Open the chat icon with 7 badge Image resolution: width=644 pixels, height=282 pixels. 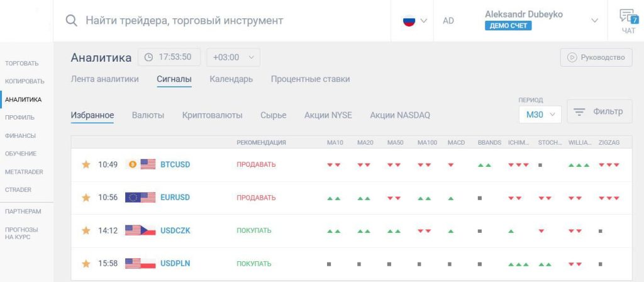tap(628, 16)
